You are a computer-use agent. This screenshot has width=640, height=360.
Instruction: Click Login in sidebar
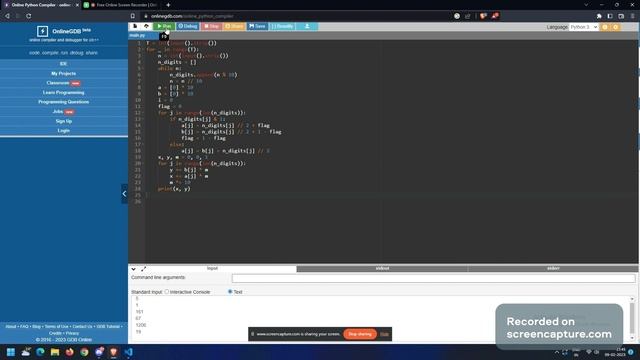click(x=64, y=131)
